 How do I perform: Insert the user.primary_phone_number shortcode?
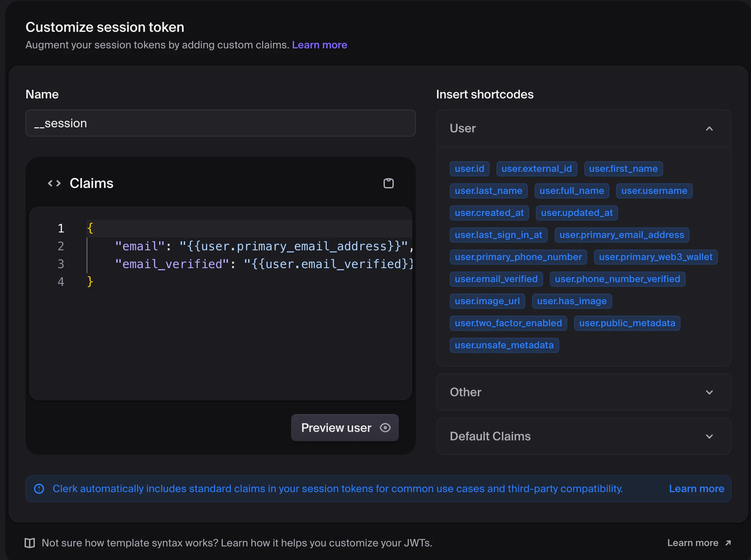518,257
